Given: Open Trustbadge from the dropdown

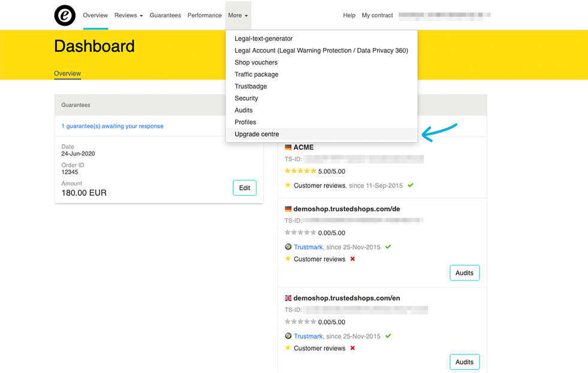Looking at the screenshot, I should coord(321,86).
